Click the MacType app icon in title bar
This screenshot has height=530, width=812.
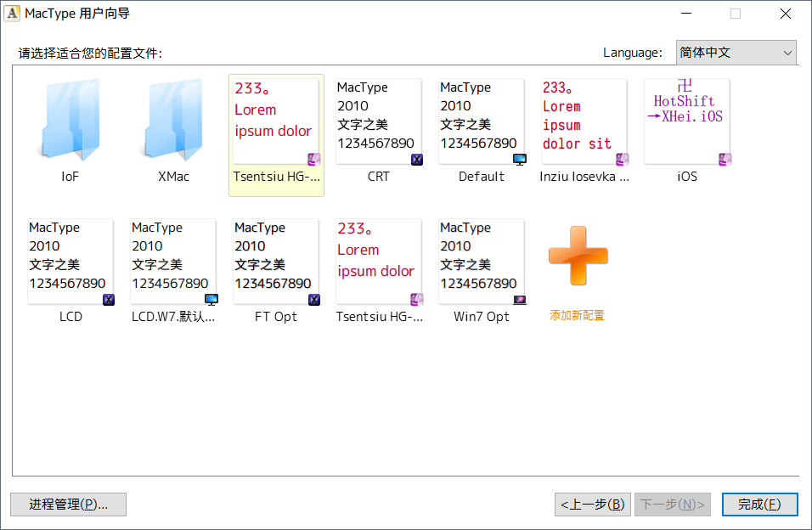click(12, 14)
